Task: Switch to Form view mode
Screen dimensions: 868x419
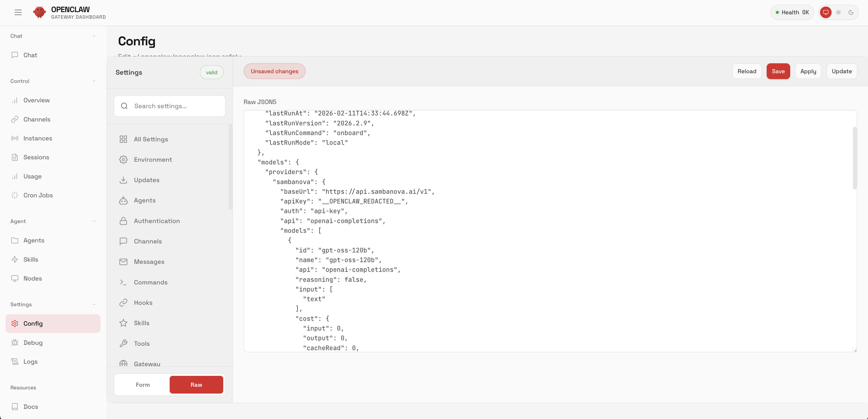Action: [143, 385]
